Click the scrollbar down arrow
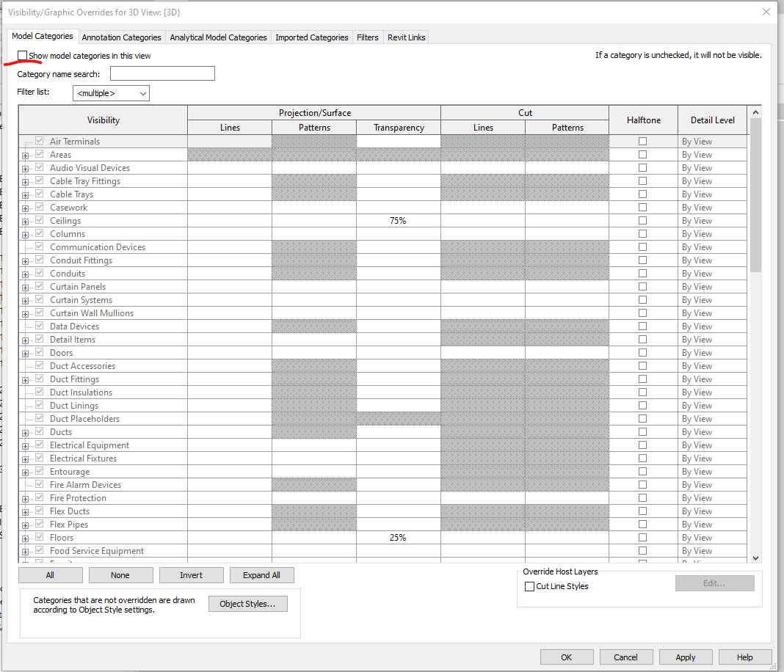 point(755,558)
